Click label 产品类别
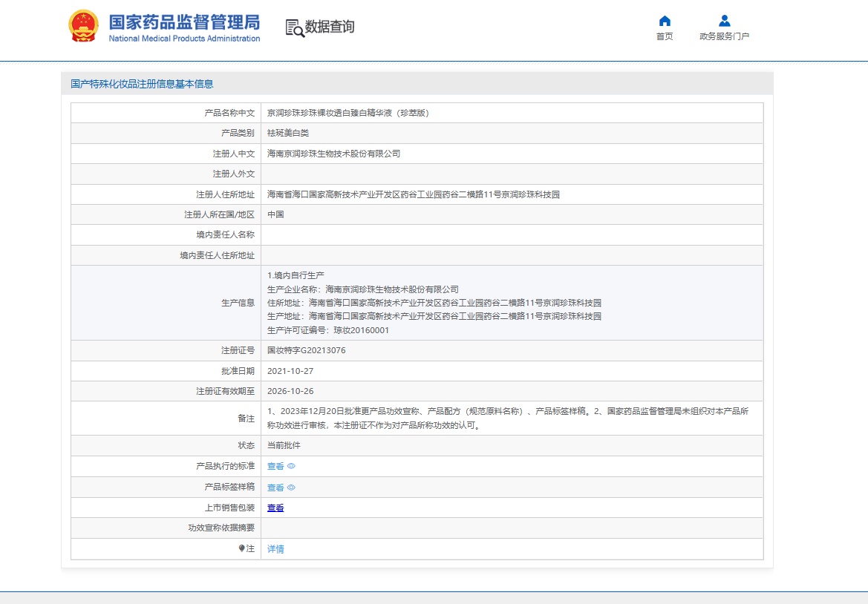 238,134
